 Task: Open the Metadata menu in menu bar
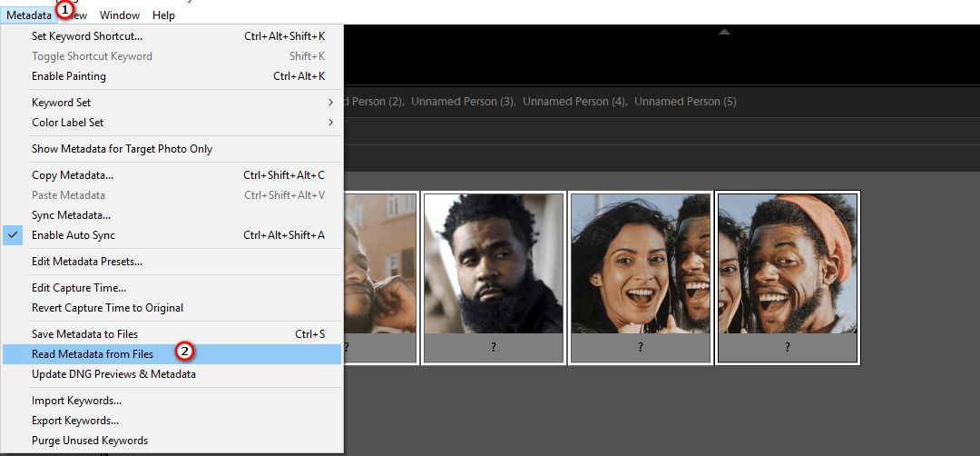[28, 15]
